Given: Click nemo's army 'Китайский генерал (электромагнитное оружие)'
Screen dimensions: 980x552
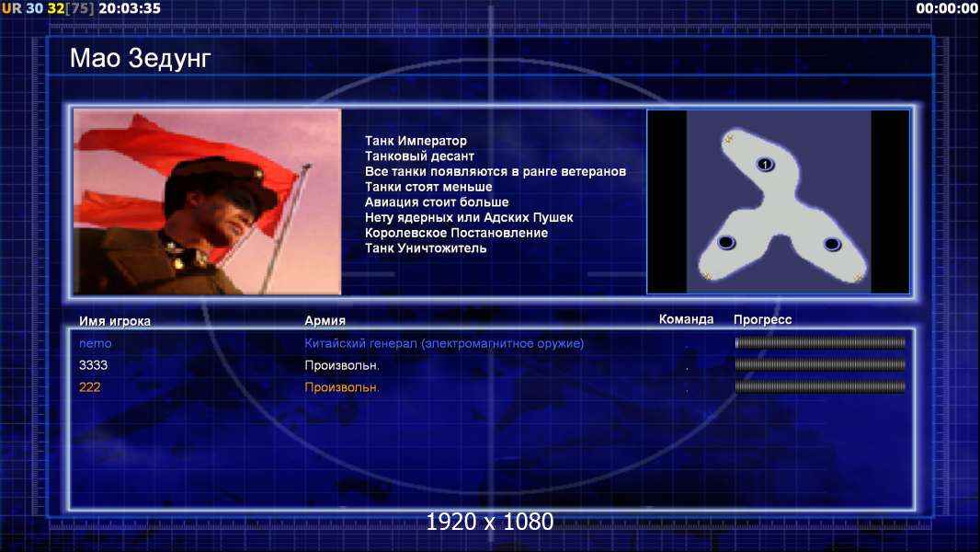Looking at the screenshot, I should [x=444, y=343].
